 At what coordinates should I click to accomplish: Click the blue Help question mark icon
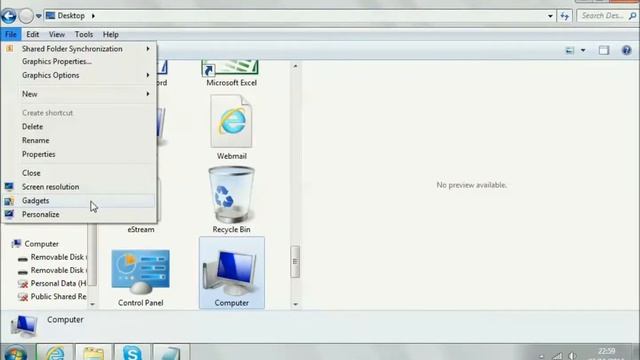[627, 50]
